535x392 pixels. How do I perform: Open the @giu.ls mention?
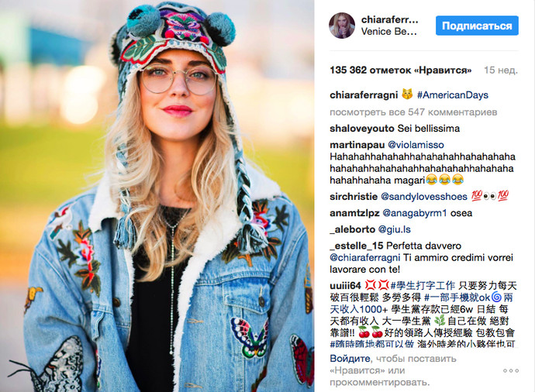[x=394, y=229]
